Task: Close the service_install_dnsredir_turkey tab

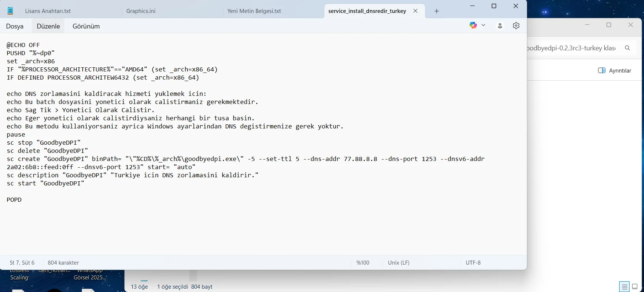Action: (415, 11)
